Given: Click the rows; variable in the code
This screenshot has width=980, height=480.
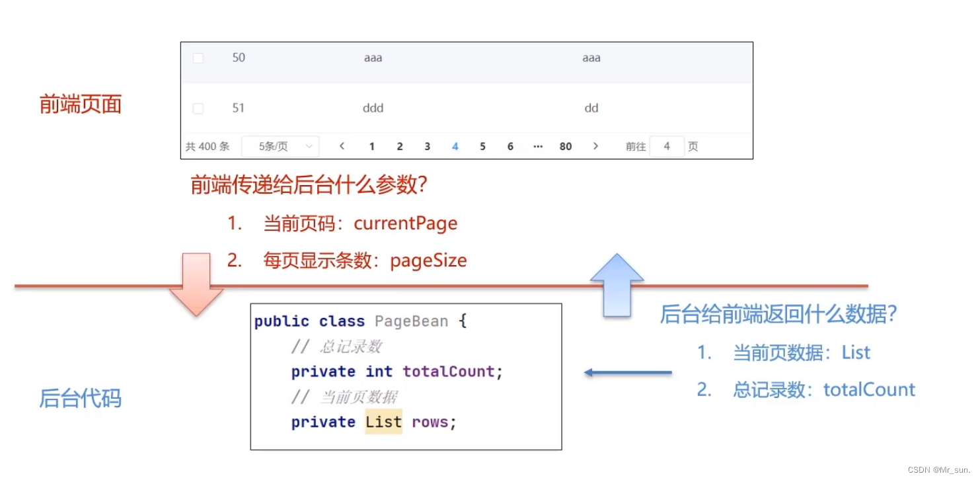Looking at the screenshot, I should tap(434, 422).
